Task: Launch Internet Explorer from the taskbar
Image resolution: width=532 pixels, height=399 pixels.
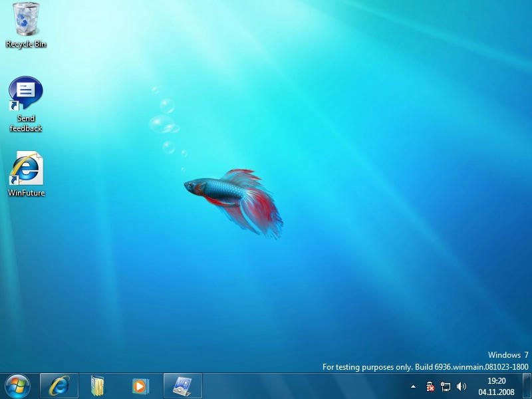Action: pyautogui.click(x=59, y=386)
